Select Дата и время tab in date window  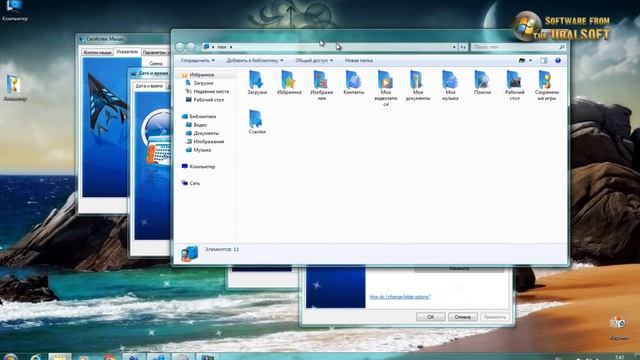[x=149, y=86]
